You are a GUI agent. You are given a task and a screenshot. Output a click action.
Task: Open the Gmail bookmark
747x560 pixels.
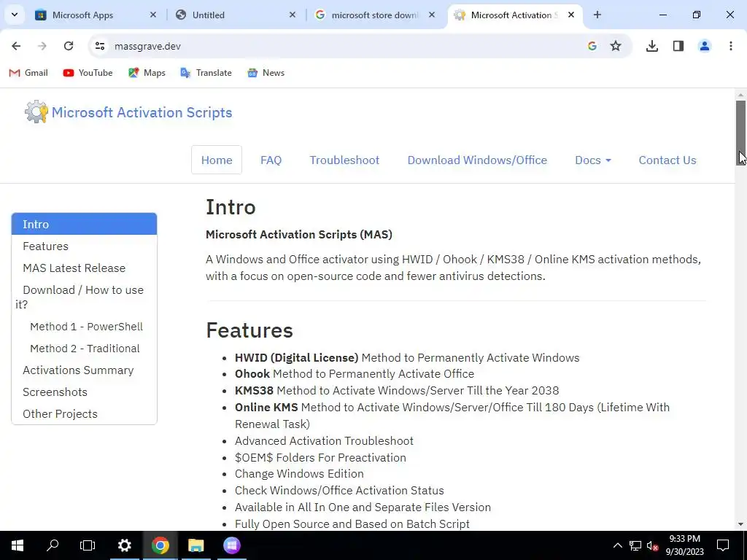(x=28, y=73)
